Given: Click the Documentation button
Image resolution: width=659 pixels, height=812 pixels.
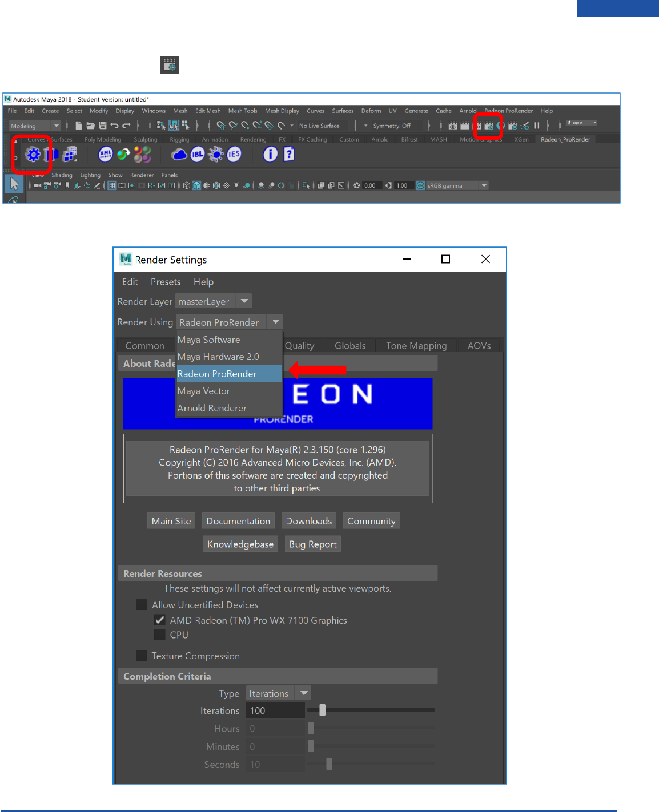Looking at the screenshot, I should 238,521.
